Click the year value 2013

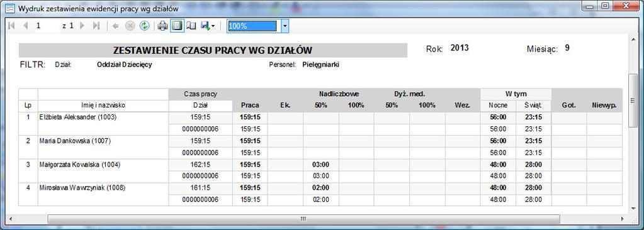click(460, 48)
